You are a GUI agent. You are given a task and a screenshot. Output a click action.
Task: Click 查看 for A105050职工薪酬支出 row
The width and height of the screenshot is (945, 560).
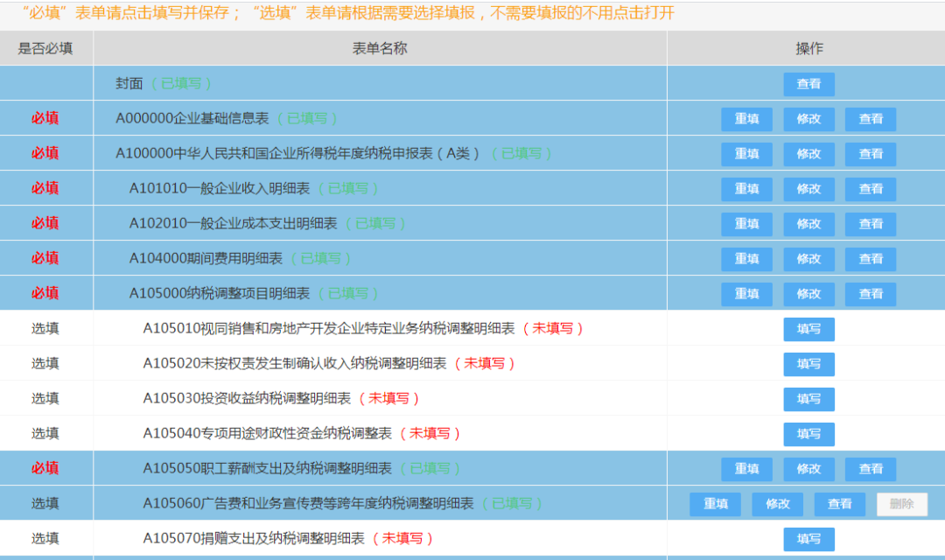click(871, 469)
